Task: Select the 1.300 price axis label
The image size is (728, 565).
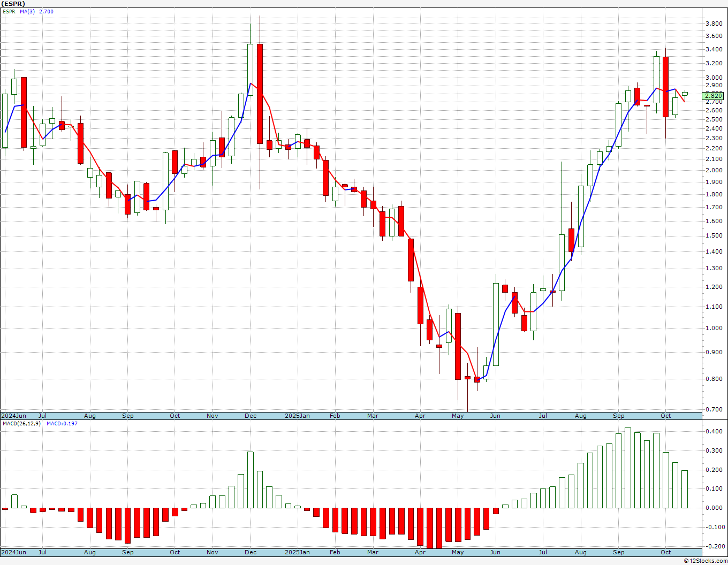Action: pos(714,269)
